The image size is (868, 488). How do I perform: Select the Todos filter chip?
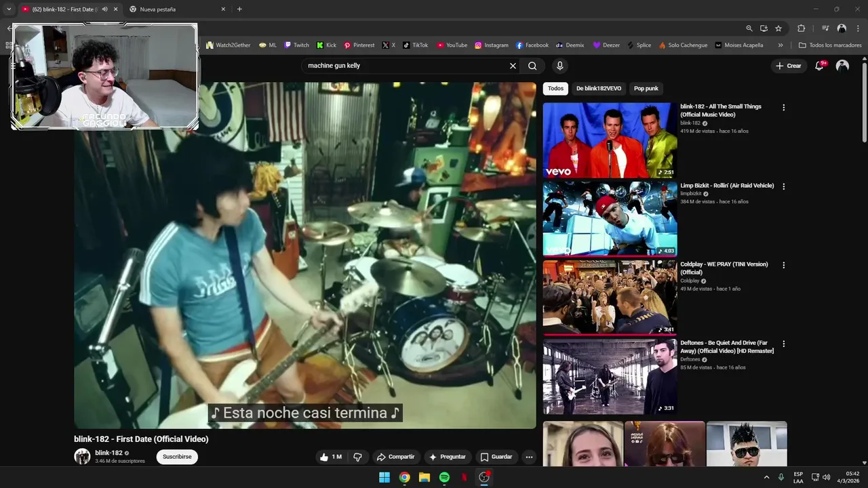pos(555,88)
